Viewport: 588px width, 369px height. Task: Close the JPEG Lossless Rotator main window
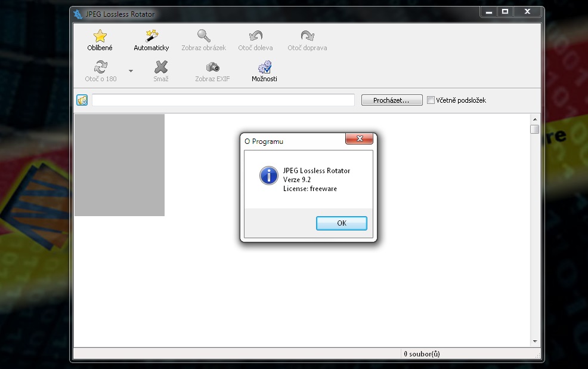(x=527, y=12)
